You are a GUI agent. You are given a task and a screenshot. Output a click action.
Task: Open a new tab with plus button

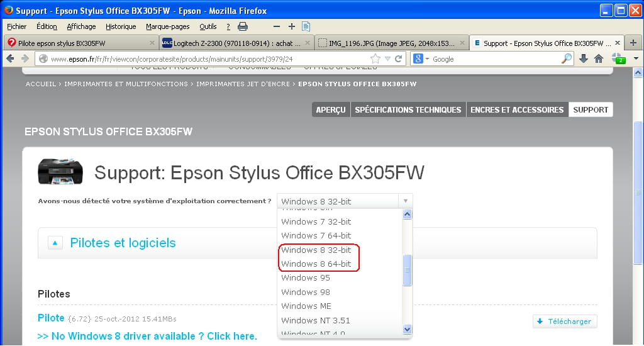(x=633, y=43)
